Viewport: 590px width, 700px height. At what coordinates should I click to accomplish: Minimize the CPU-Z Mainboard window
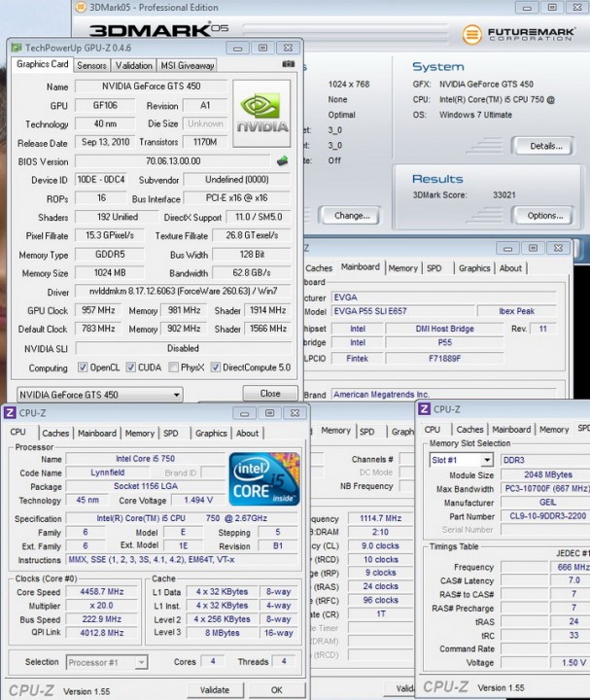[508, 248]
